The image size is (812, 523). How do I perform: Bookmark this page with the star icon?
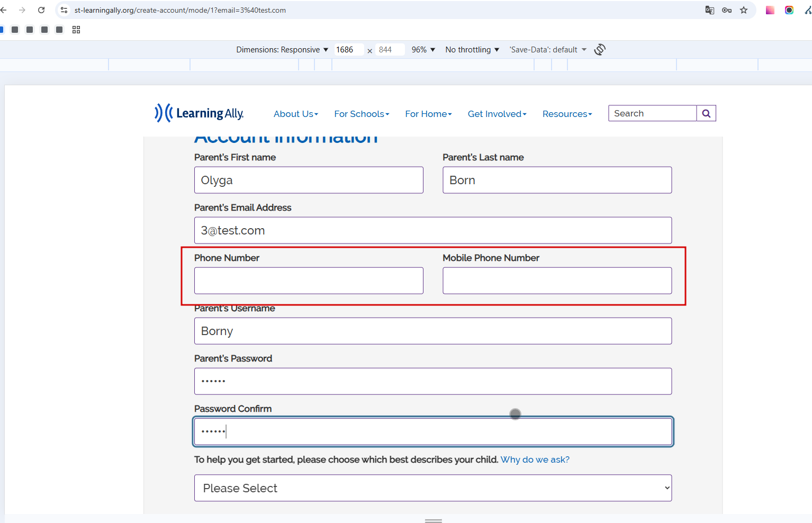(744, 10)
